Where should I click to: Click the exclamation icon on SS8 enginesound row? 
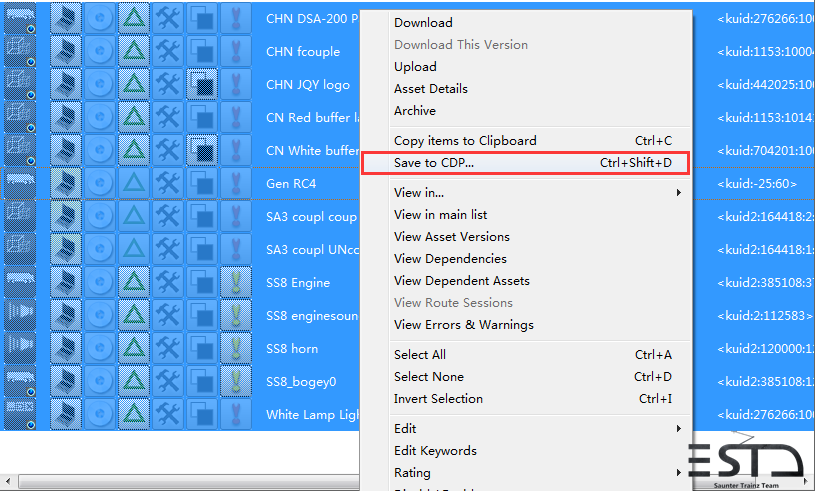[x=236, y=315]
